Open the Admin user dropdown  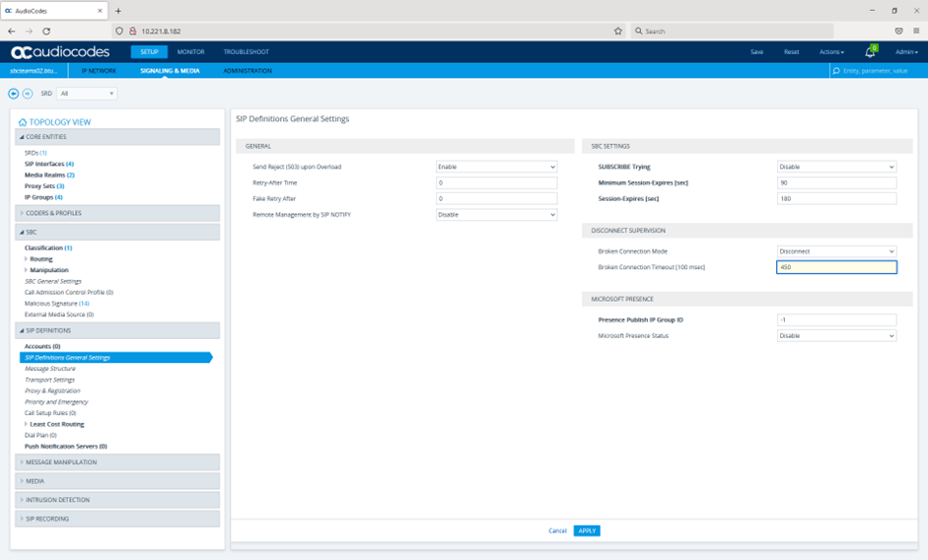click(906, 52)
